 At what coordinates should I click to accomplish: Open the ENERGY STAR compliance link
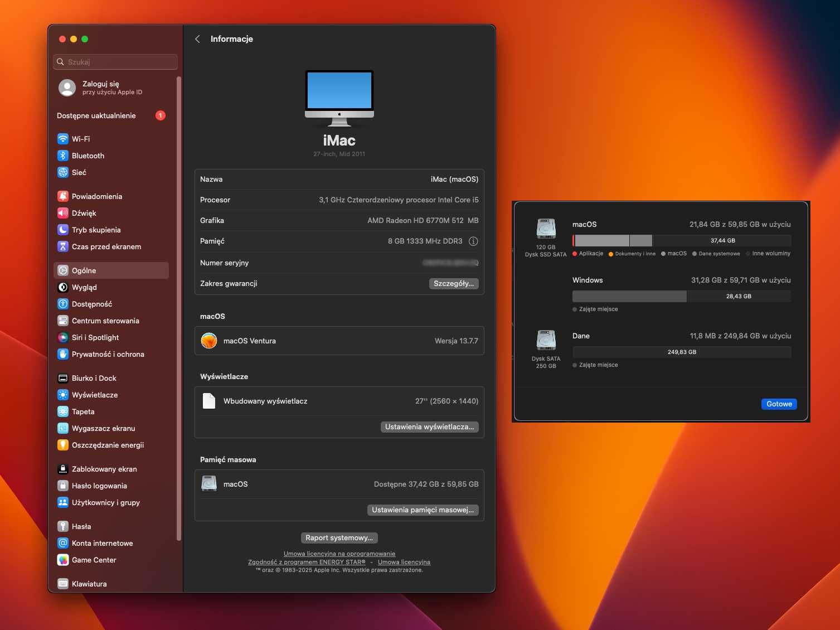(307, 562)
